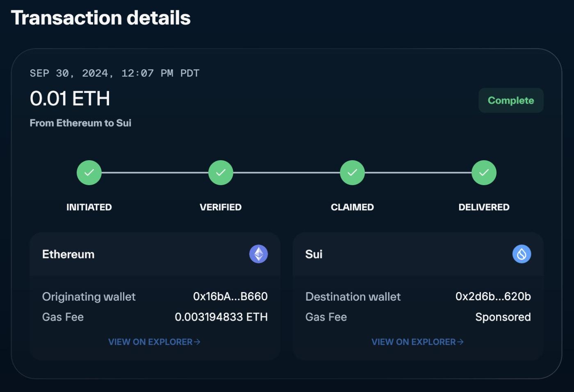Click the INITIATED step label
Image resolution: width=574 pixels, height=392 pixels.
[89, 207]
